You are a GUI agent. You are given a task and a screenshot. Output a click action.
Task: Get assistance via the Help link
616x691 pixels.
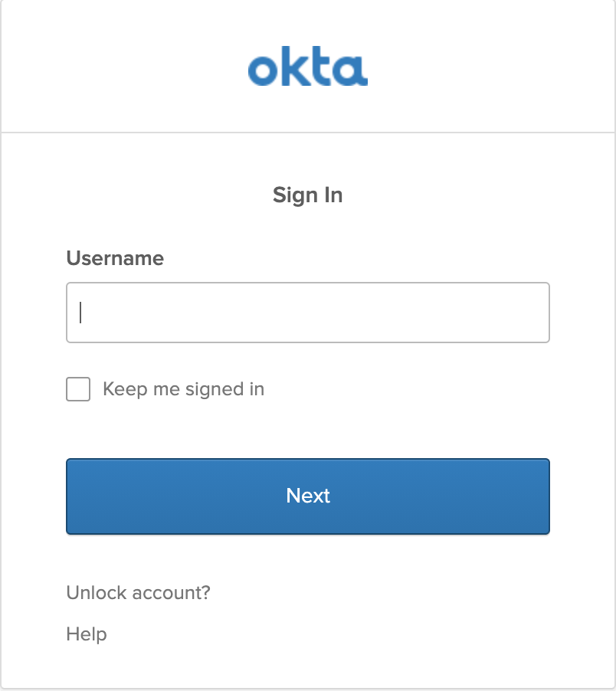tap(87, 634)
